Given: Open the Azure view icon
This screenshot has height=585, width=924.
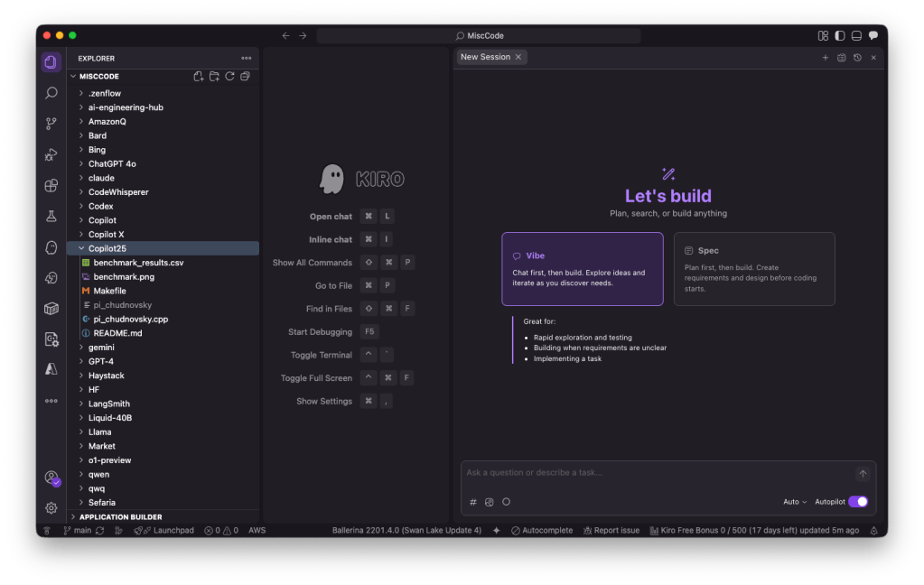Looking at the screenshot, I should click(x=51, y=369).
